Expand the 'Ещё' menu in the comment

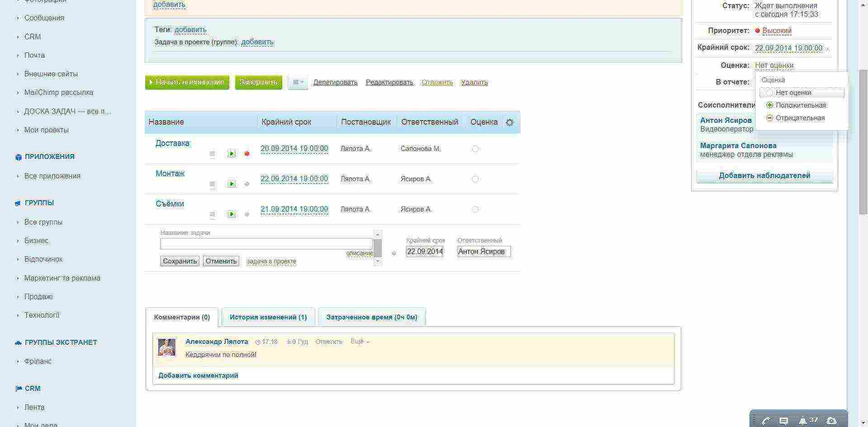360,342
